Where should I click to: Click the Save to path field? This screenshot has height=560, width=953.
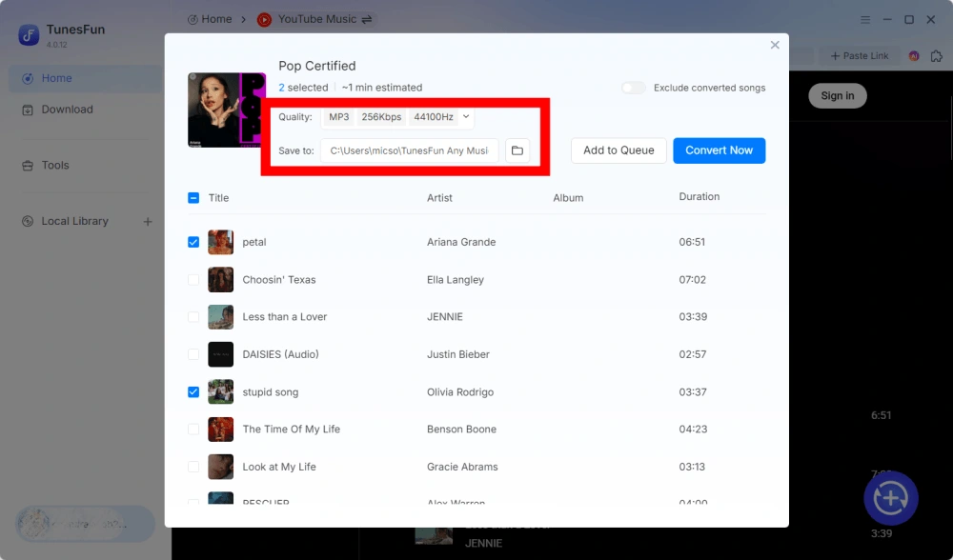(409, 150)
